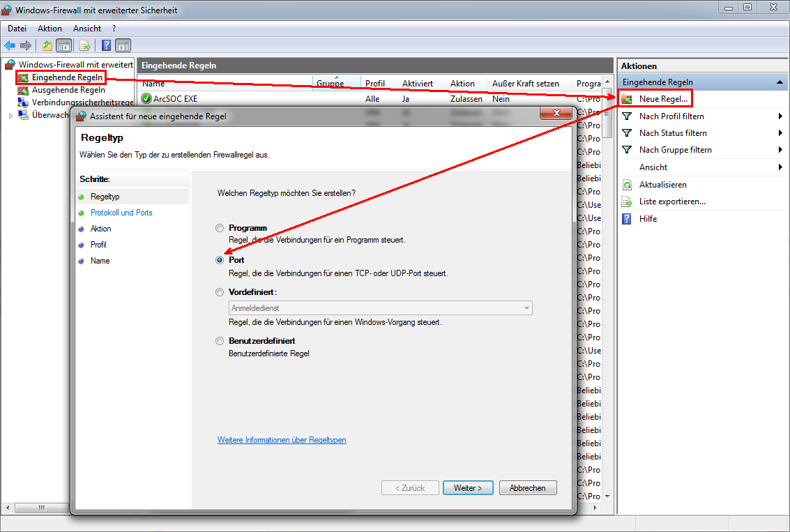This screenshot has width=790, height=532.
Task: Toggle the console tree visibility toolbar icon
Action: pyautogui.click(x=63, y=45)
